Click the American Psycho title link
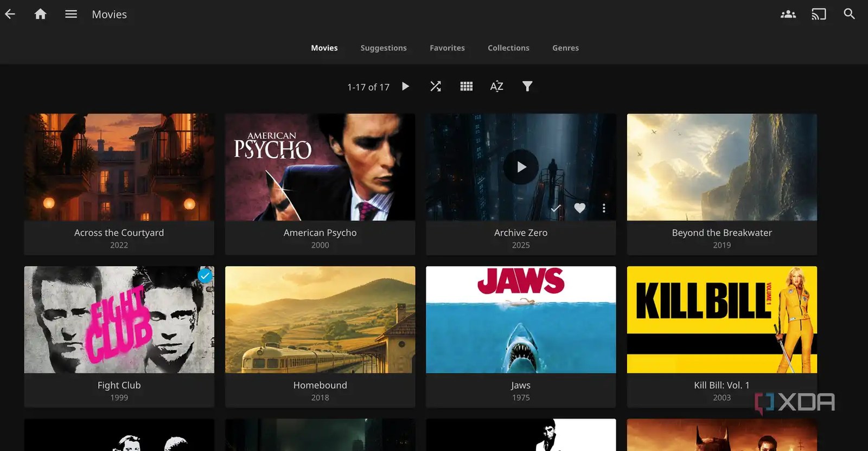The height and width of the screenshot is (451, 868). (320, 233)
